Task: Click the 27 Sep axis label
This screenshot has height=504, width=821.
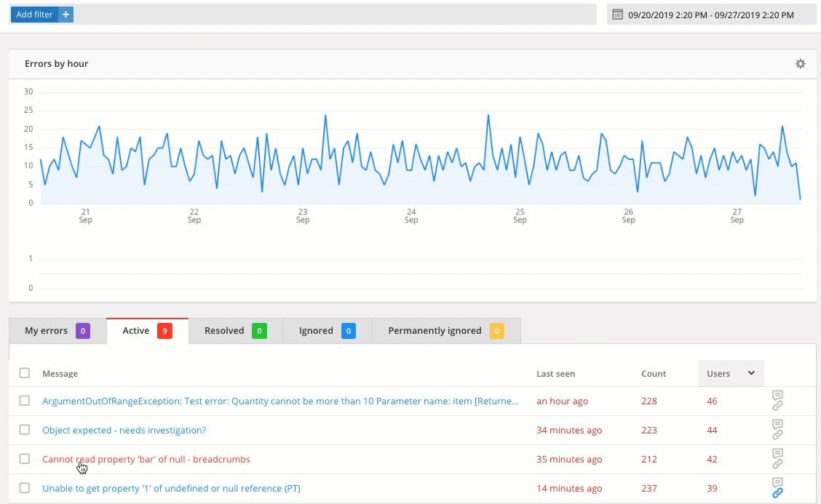Action: click(737, 215)
